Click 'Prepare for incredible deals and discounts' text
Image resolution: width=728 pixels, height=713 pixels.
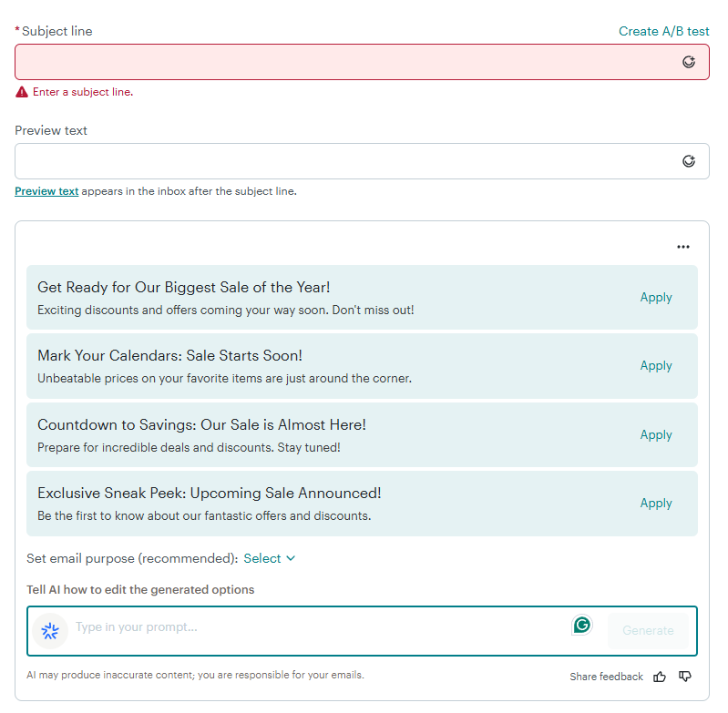click(189, 448)
